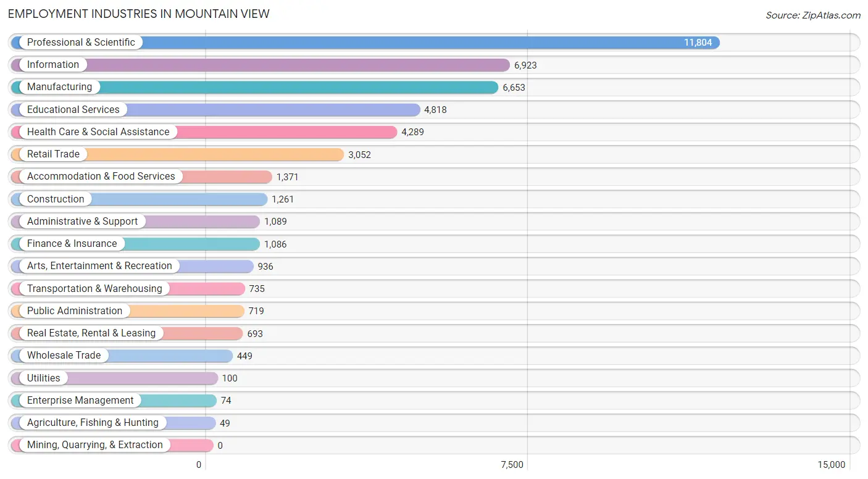868x479 pixels.
Task: Select the Construction bar
Action: coord(140,199)
